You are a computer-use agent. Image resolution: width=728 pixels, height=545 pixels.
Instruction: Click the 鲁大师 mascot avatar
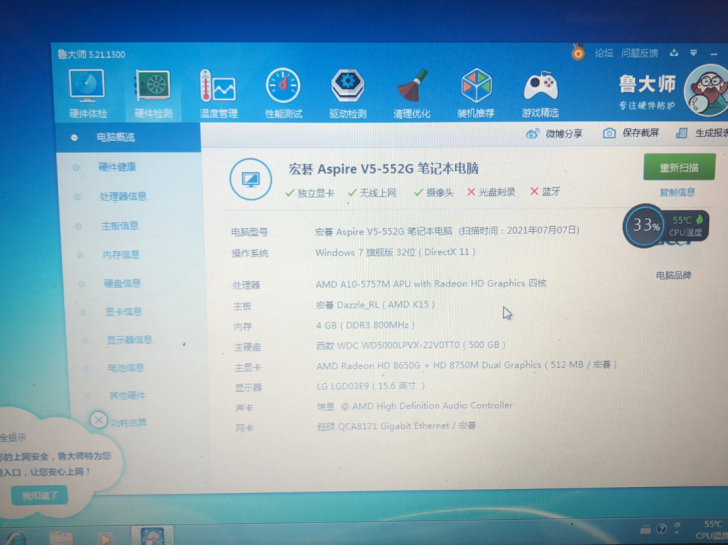[x=708, y=91]
